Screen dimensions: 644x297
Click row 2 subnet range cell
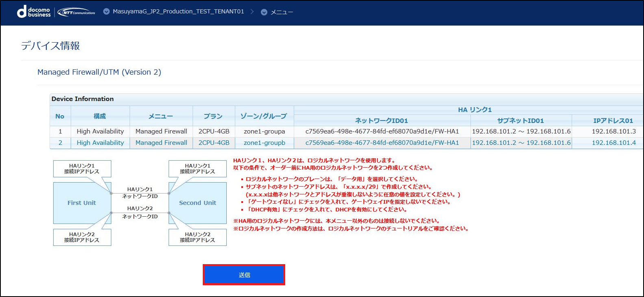coord(521,143)
